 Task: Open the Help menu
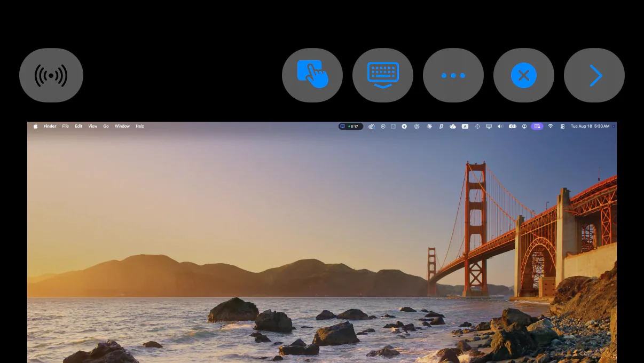140,127
